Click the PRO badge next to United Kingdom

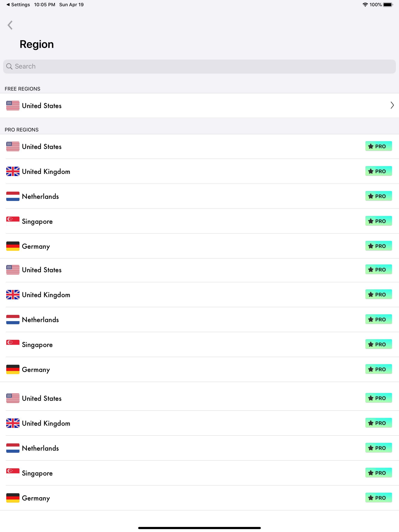click(378, 171)
